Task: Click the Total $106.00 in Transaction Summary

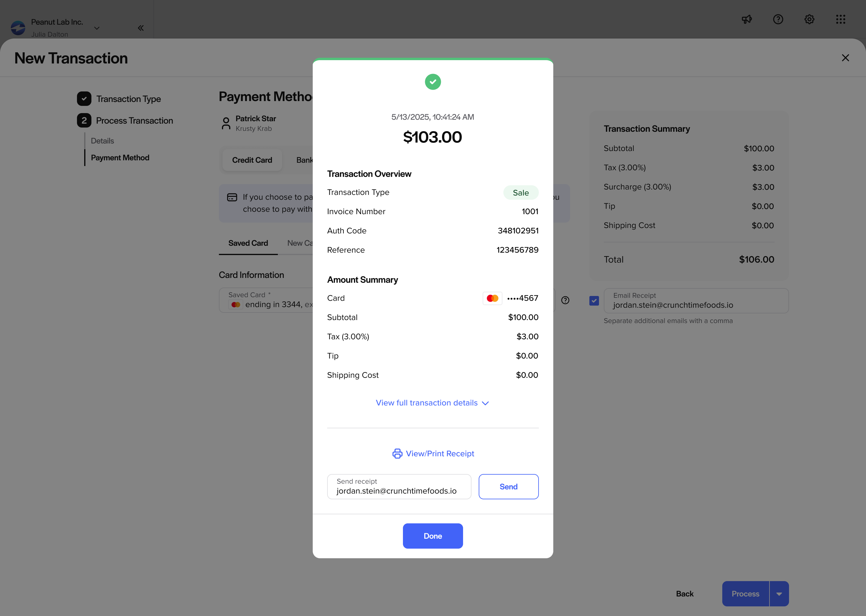Action: [x=757, y=260]
